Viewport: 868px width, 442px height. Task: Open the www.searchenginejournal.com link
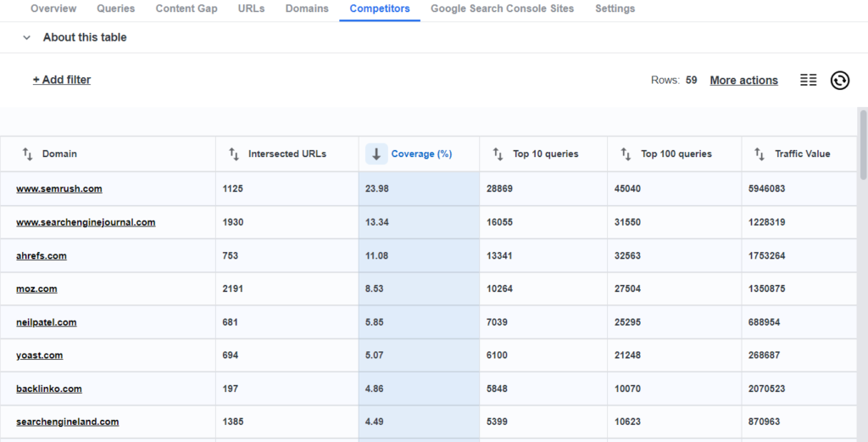pyautogui.click(x=86, y=222)
